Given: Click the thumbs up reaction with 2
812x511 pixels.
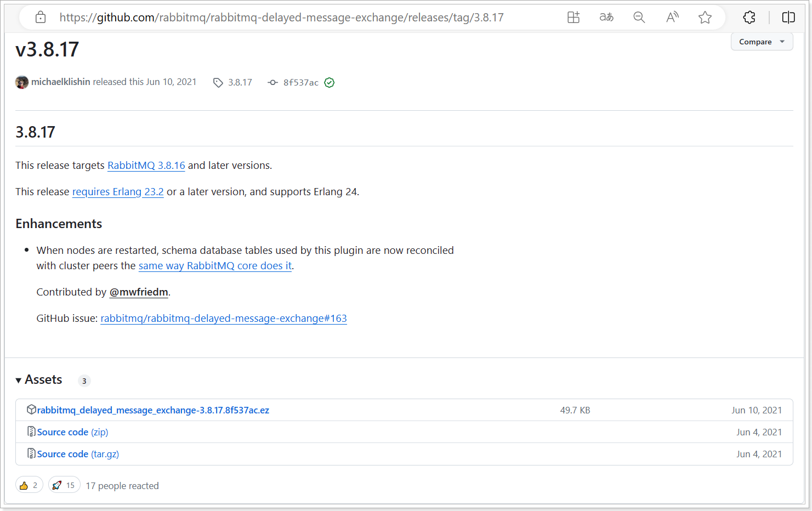Looking at the screenshot, I should click(30, 485).
